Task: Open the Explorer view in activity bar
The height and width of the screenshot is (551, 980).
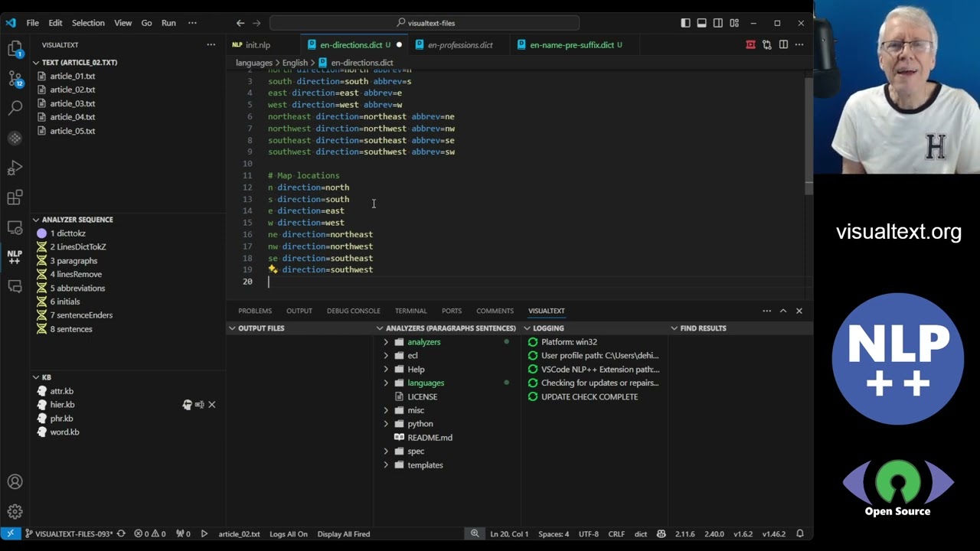Action: coord(15,50)
